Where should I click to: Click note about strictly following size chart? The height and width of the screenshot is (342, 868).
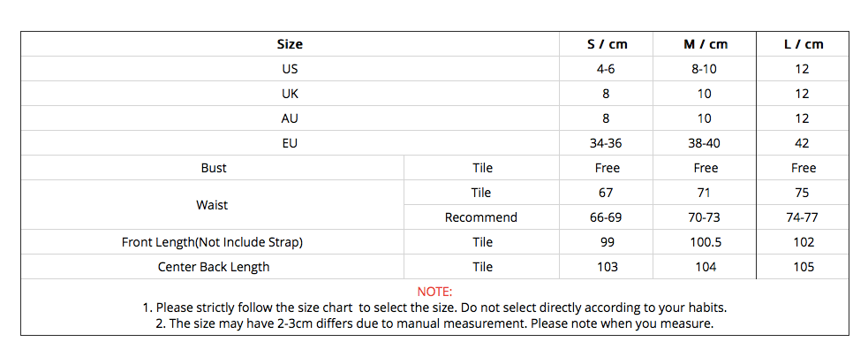(434, 308)
